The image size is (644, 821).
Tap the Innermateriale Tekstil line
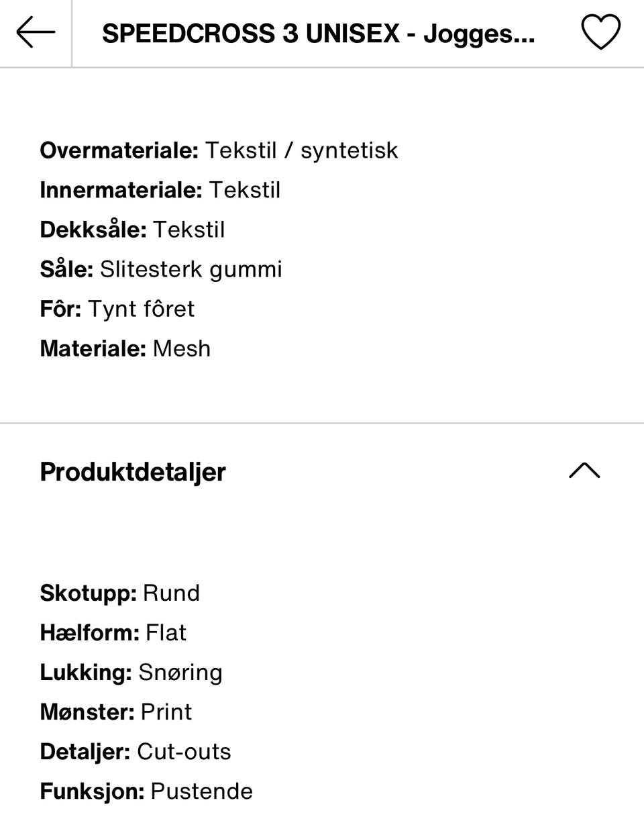tap(160, 190)
